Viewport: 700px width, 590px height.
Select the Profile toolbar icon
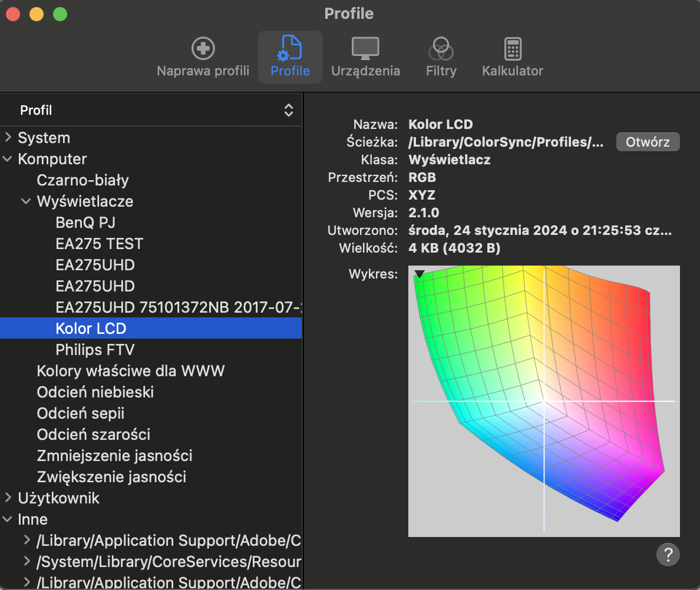(290, 57)
